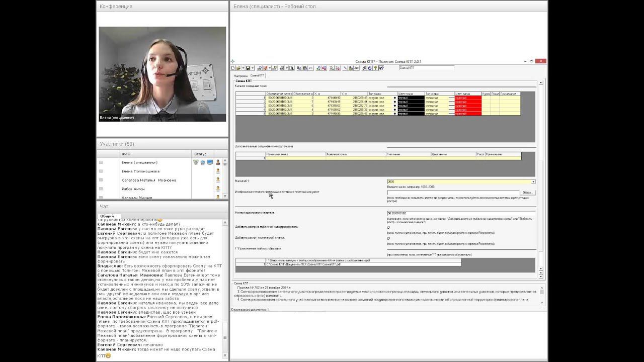Click the Find magnifier toolbar icon

(364, 68)
